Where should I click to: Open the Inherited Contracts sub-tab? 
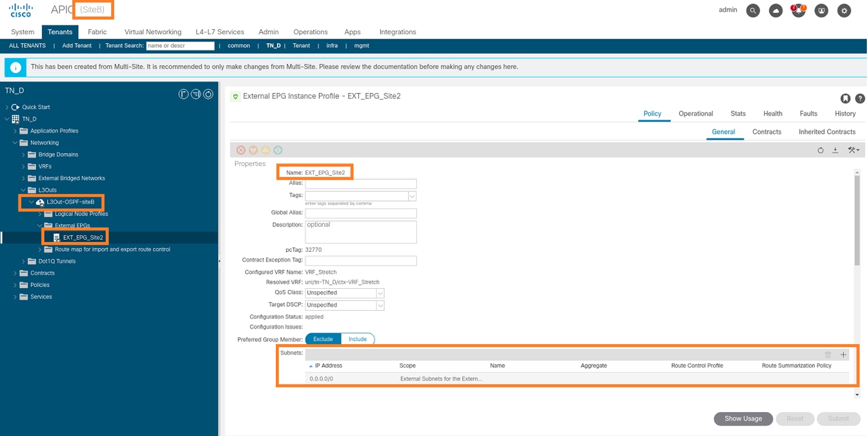click(828, 132)
